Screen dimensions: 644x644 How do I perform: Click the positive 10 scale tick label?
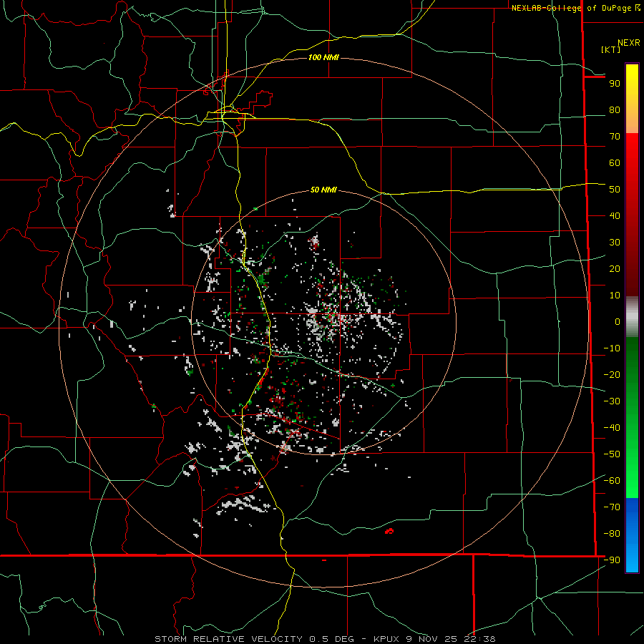click(615, 296)
